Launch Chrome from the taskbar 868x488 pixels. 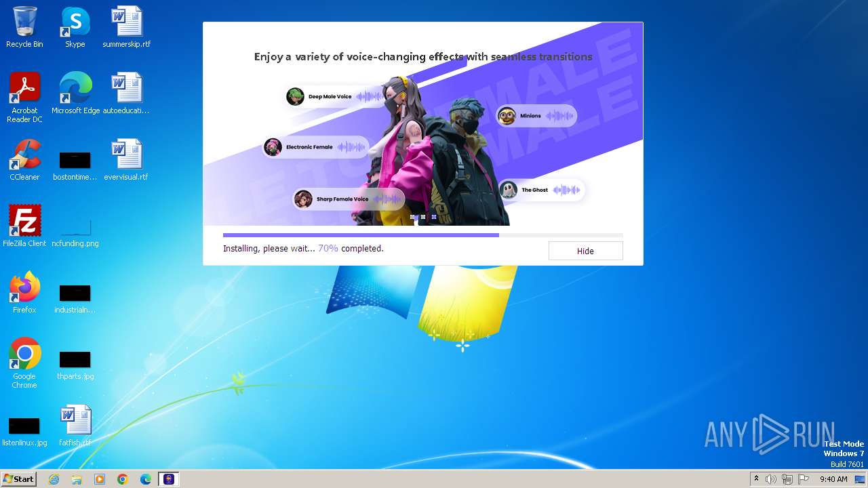[123, 479]
